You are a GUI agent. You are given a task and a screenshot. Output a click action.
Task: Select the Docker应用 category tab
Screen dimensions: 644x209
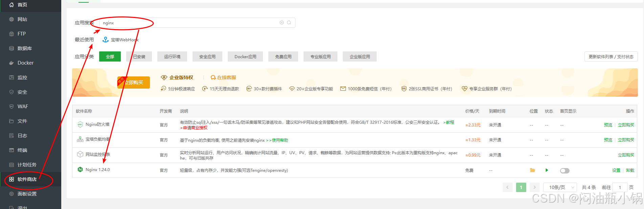click(x=245, y=57)
